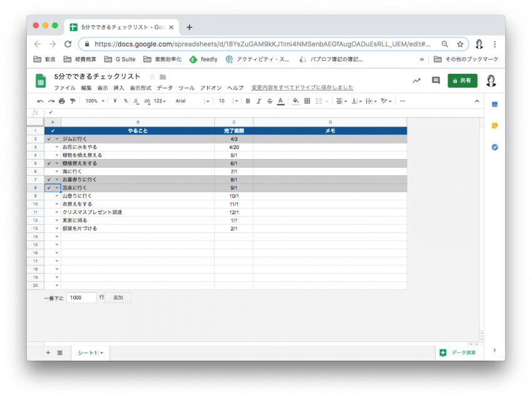Image resolution: width=532 pixels, height=399 pixels.
Task: Toggle the checkmark cell for ジムに行く row
Action: [x=49, y=139]
